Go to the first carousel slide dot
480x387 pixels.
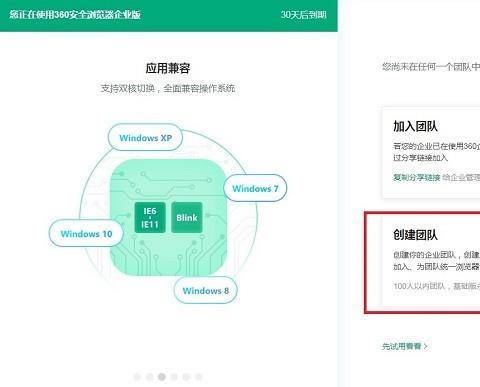pyautogui.click(x=137, y=377)
